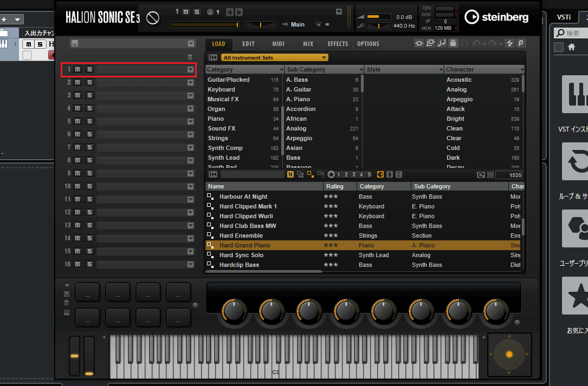Click the star rating filter icon
The height and width of the screenshot is (386, 588).
point(331,174)
